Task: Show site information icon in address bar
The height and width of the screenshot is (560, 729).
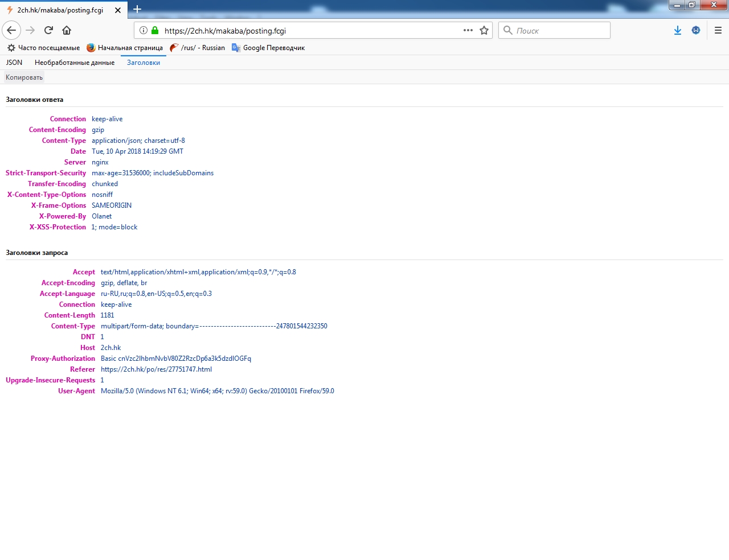Action: [144, 30]
